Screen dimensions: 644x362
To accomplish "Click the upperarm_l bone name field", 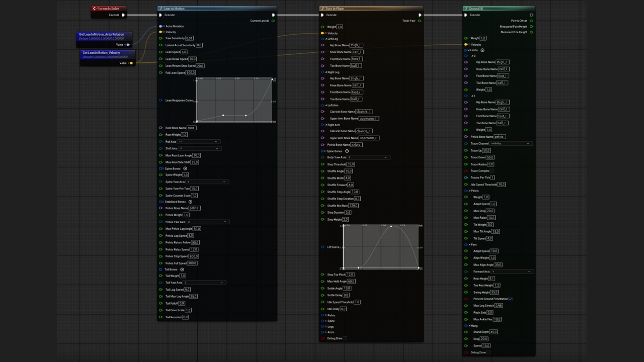I will pyautogui.click(x=369, y=119).
